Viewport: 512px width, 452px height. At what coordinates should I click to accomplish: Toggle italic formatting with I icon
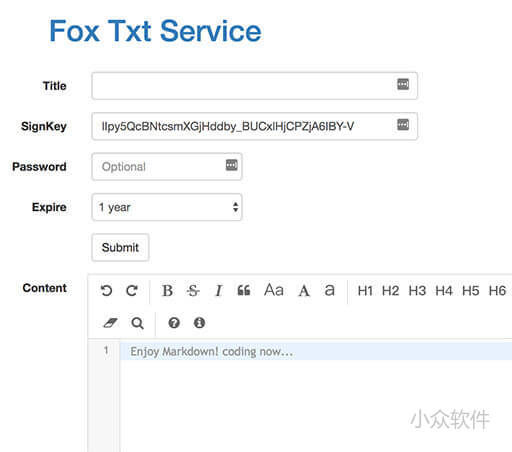[219, 291]
